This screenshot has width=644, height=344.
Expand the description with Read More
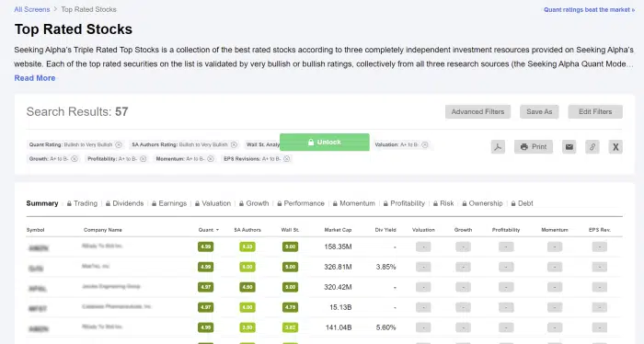[35, 78]
